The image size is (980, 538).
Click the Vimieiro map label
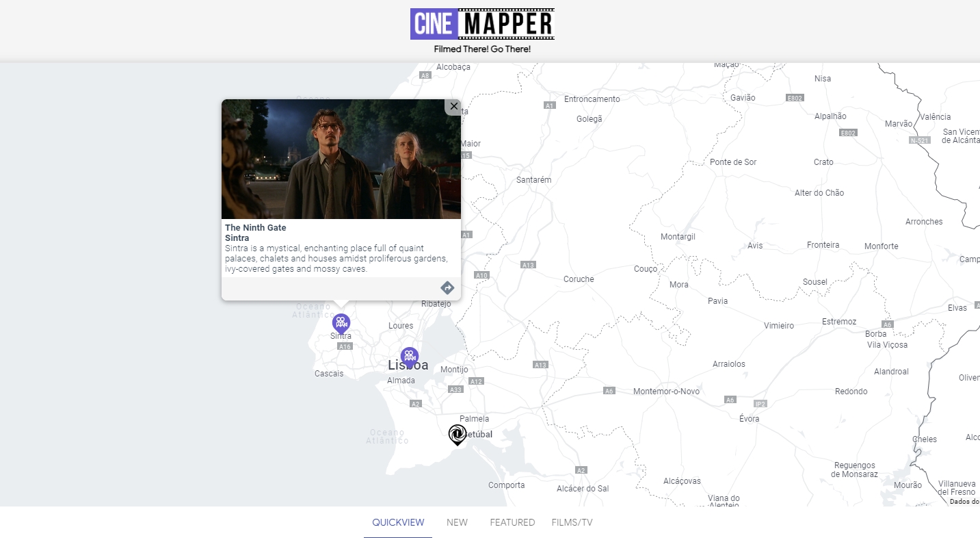pyautogui.click(x=779, y=326)
